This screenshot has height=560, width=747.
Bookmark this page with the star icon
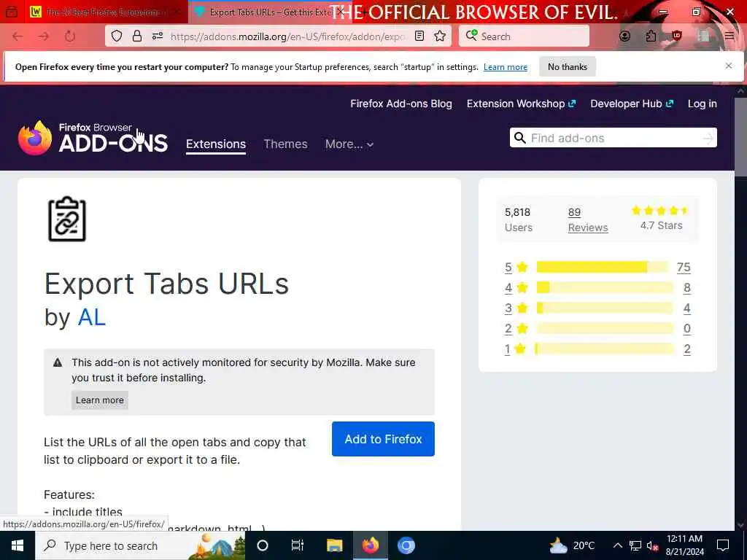[440, 36]
